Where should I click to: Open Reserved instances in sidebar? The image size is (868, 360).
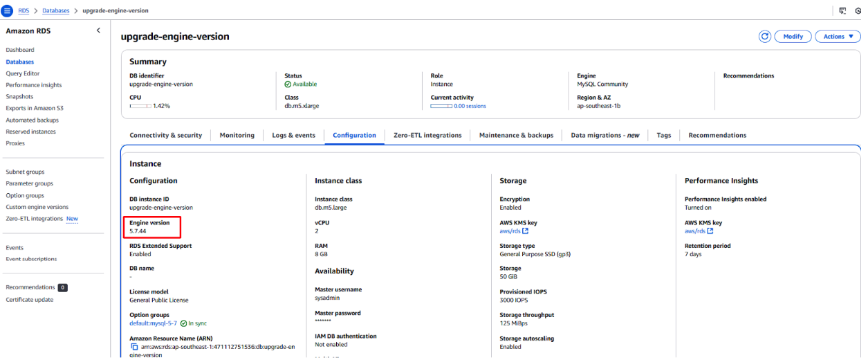31,132
